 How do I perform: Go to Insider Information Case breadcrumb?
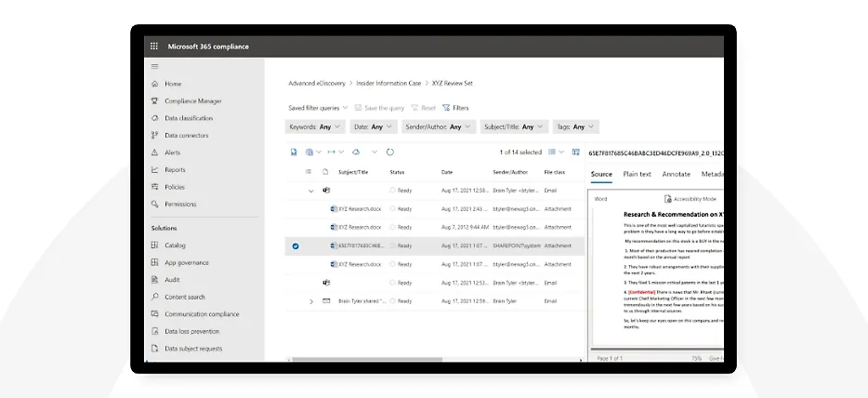(388, 83)
